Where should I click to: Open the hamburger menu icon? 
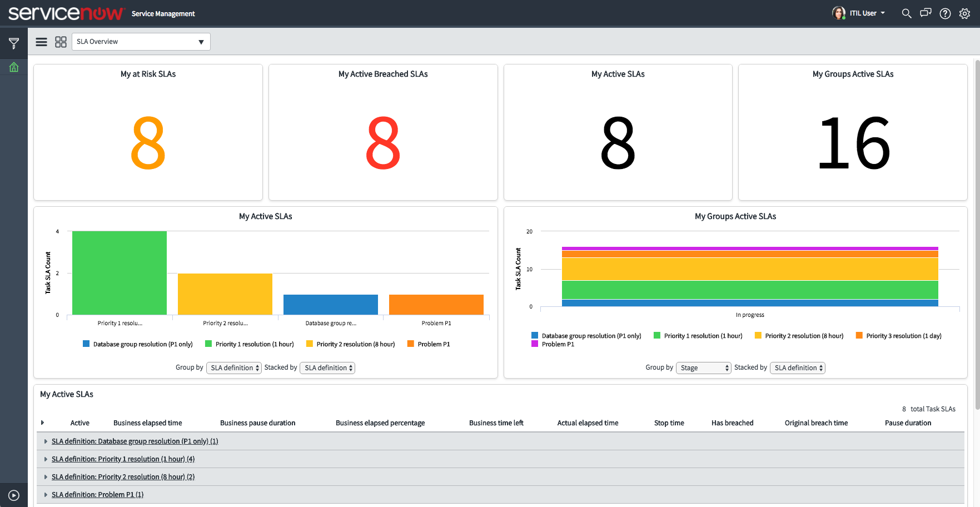click(41, 42)
